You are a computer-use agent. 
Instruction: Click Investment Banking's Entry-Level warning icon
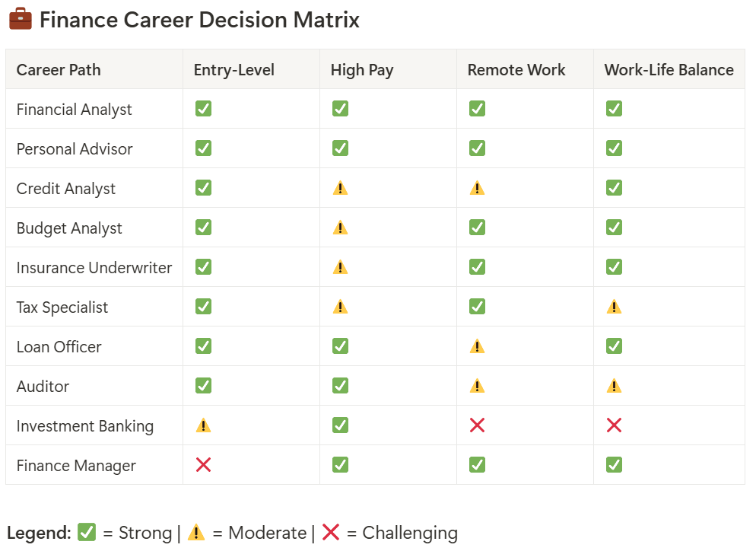(203, 425)
